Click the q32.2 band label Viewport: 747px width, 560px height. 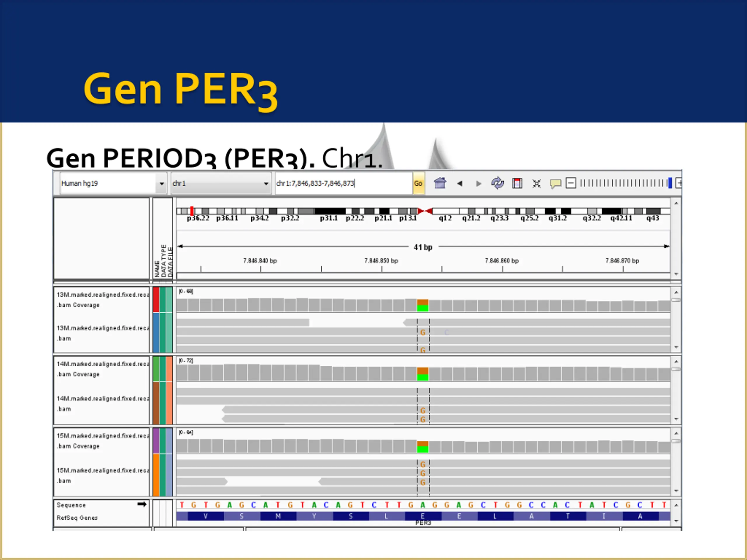(592, 218)
